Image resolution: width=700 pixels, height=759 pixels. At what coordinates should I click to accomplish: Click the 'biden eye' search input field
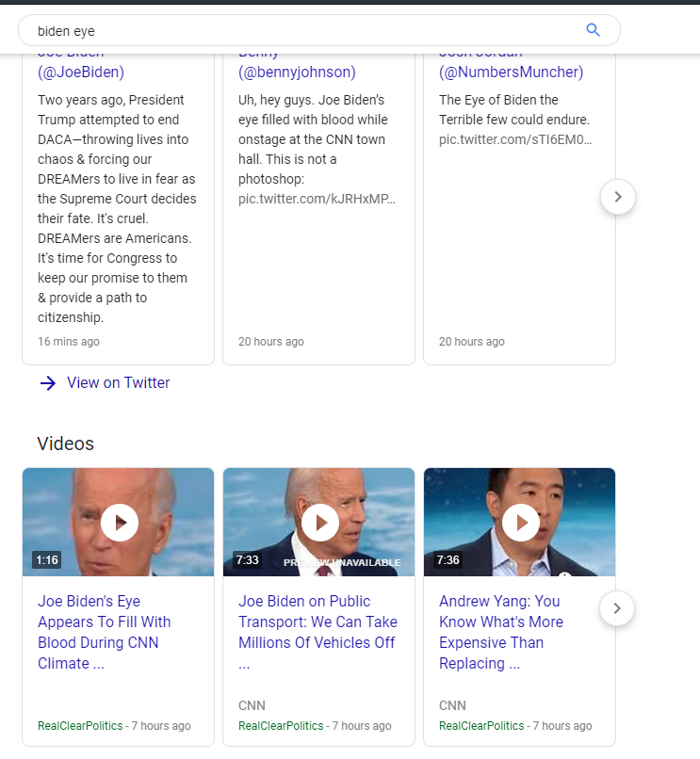point(318,30)
